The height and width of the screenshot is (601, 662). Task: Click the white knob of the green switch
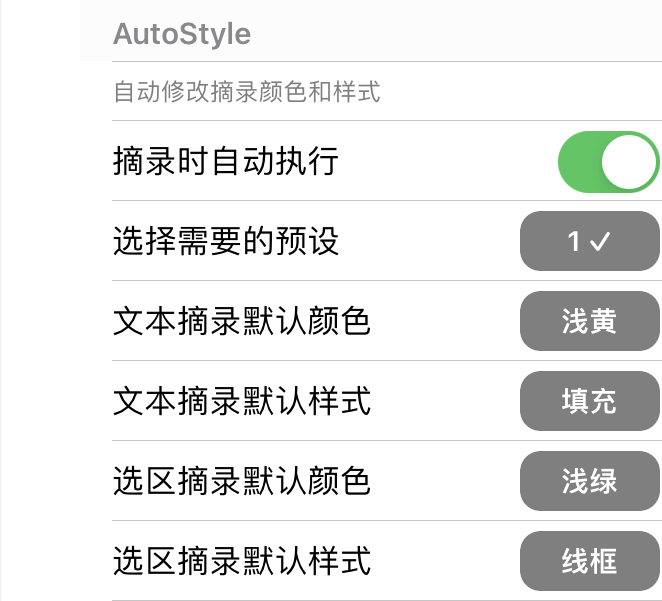[x=629, y=162]
